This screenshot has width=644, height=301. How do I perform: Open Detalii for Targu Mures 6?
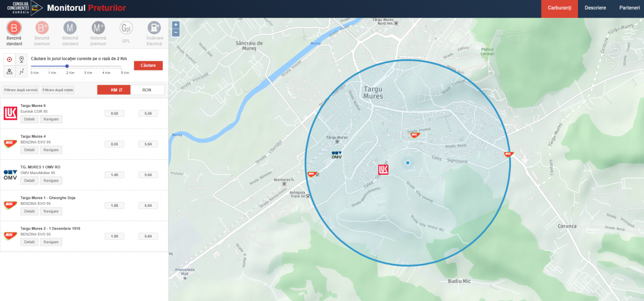[x=30, y=119]
